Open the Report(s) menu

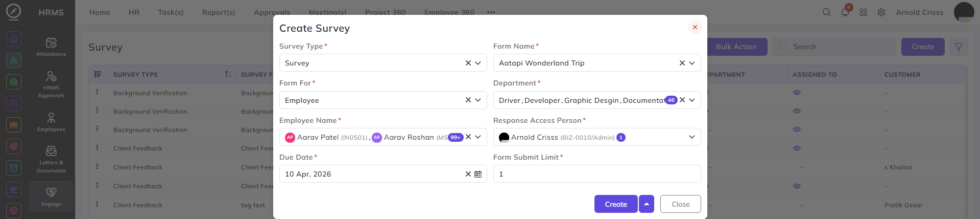(x=219, y=12)
